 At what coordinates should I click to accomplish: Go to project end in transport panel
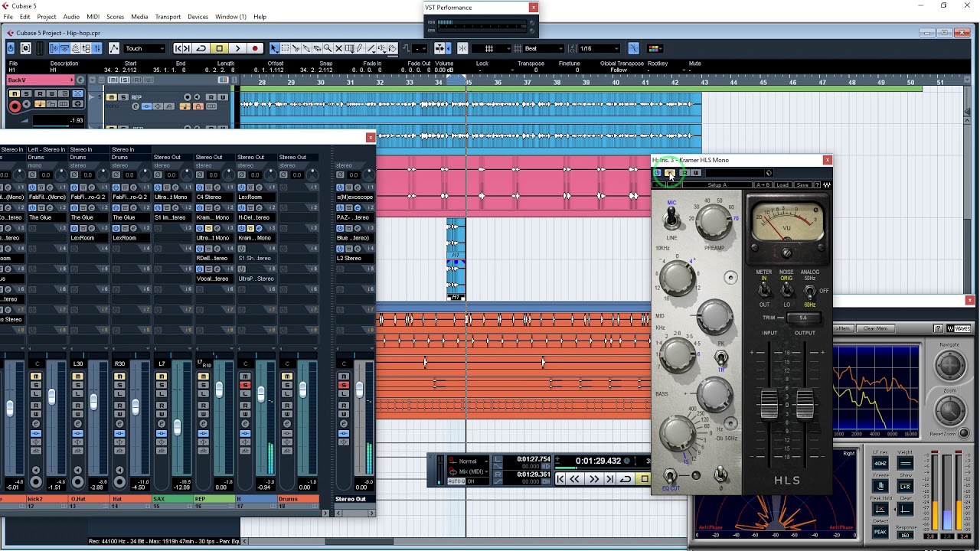609,479
